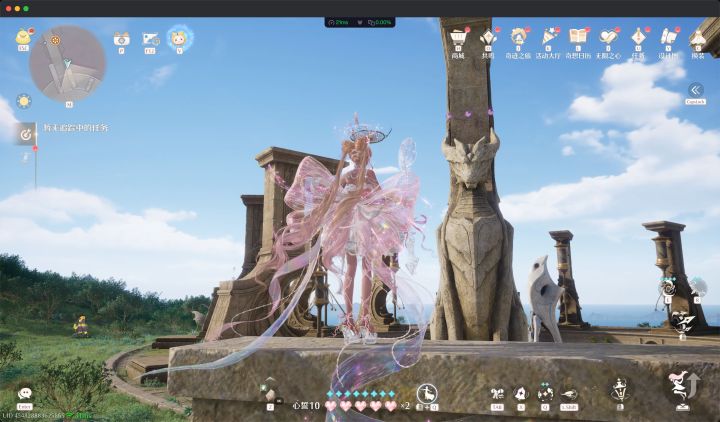Click the 暂无追踪中的任务 quest text

[76, 128]
